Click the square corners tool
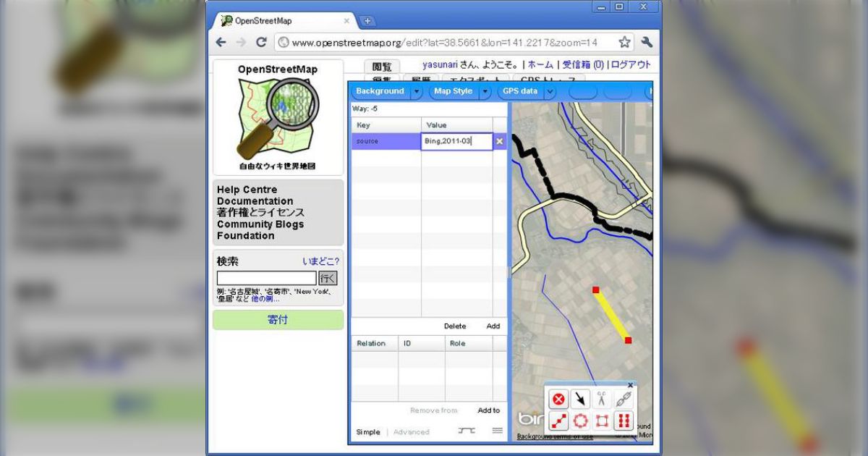This screenshot has width=868, height=456. [603, 421]
